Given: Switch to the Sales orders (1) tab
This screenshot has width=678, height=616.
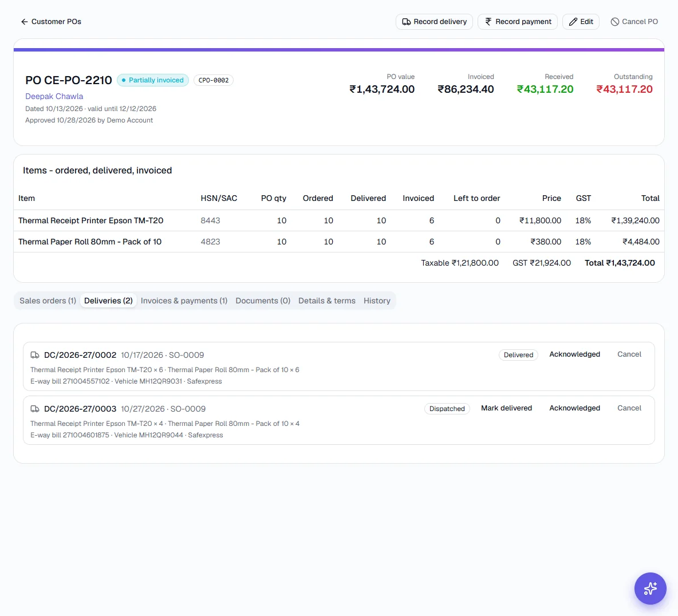Looking at the screenshot, I should tap(48, 301).
